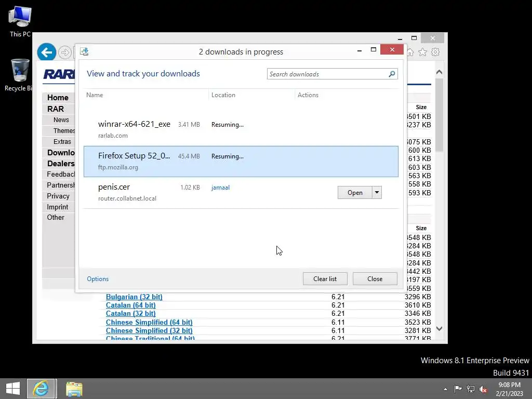Click the Bulgarian (32 bit) download link

click(x=134, y=297)
